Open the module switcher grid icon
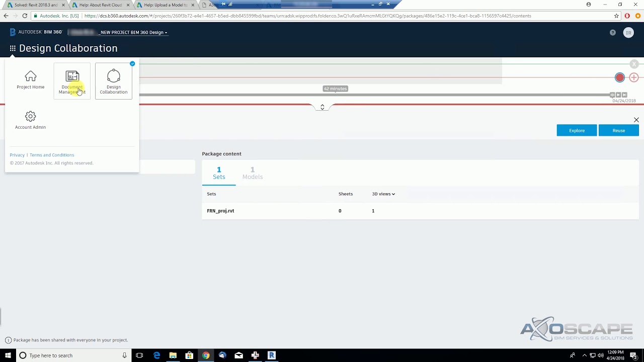This screenshot has height=362, width=644. tap(13, 49)
